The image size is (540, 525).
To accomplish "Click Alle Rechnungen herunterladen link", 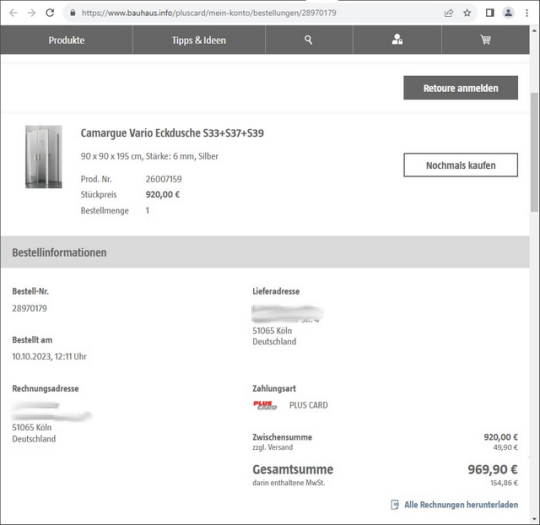I will (x=461, y=505).
